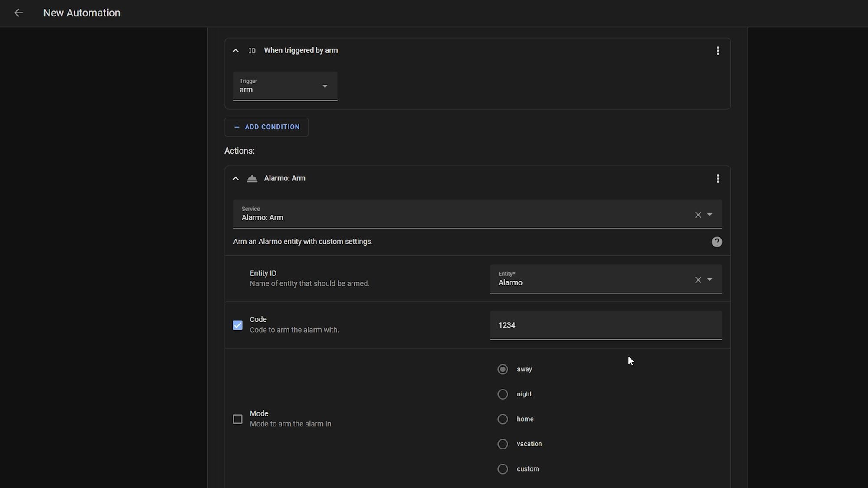Select the 'night' mode radio button

click(503, 394)
